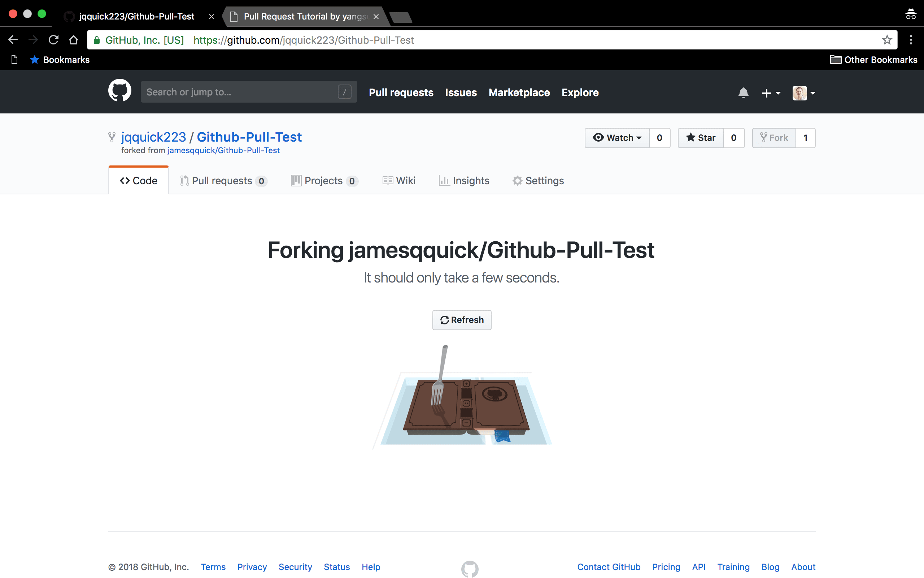This screenshot has width=924, height=578.
Task: Open Training footer link
Action: 733,567
